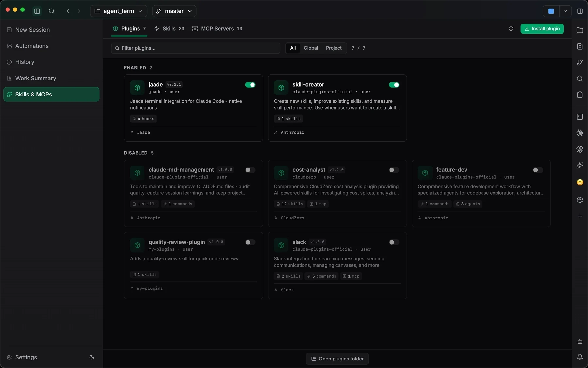Open the robot icon at bottom right
Image resolution: width=588 pixels, height=368 pixels.
(580, 342)
